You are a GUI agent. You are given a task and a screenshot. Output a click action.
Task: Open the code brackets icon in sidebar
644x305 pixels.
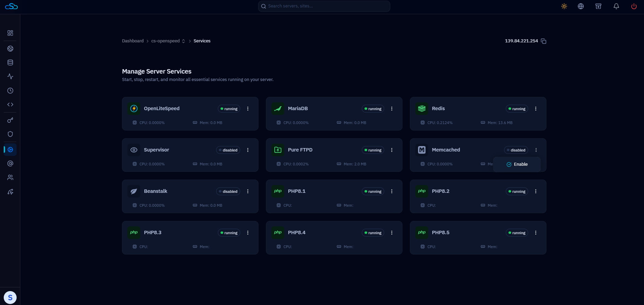[x=10, y=104]
